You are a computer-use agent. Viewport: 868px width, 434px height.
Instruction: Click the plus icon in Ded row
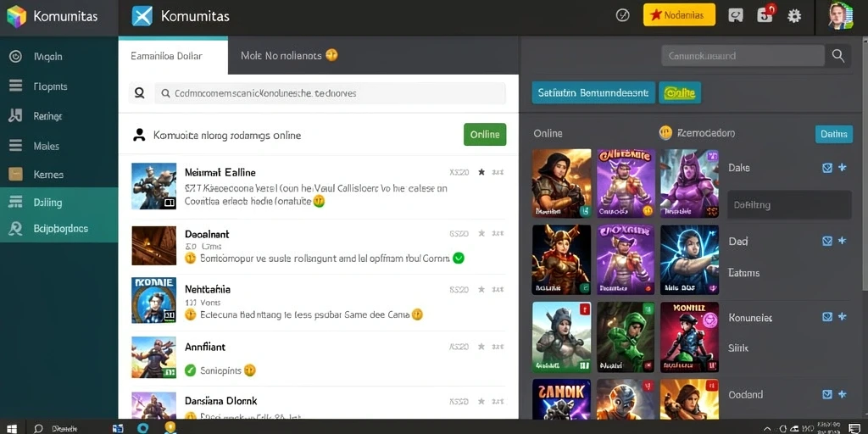(843, 241)
